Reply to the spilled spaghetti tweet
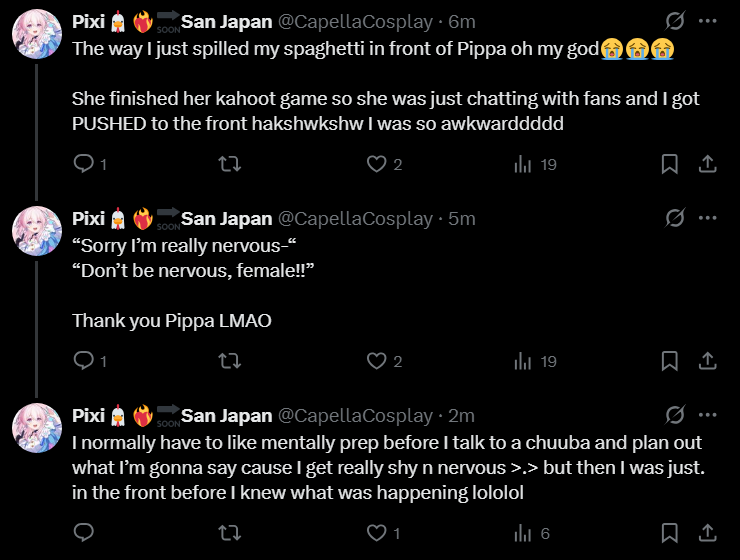Screen dimensions: 740x560 85,164
